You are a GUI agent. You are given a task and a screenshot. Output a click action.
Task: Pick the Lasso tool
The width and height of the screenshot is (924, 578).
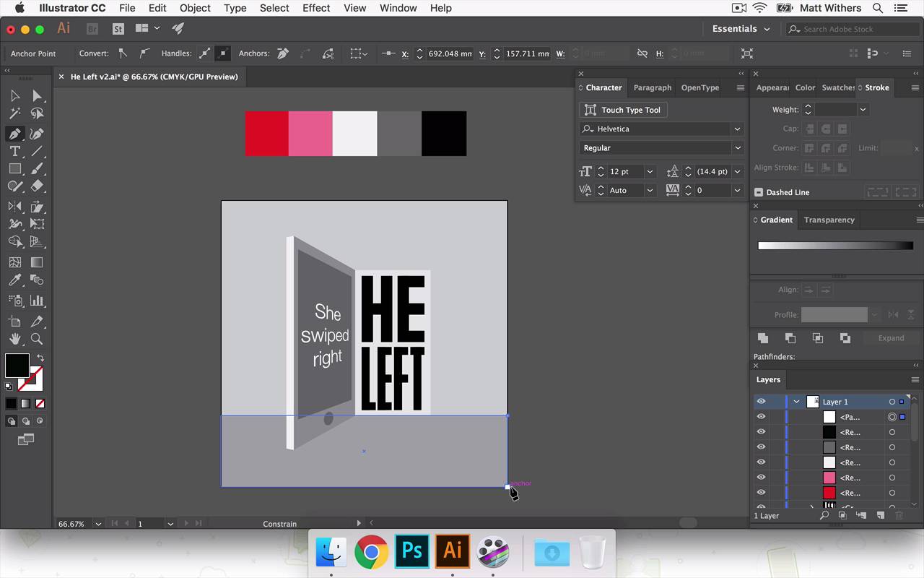click(x=37, y=113)
